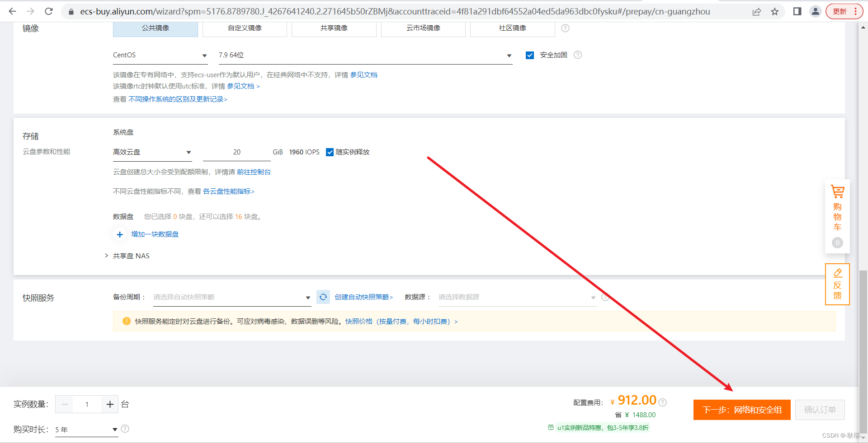Open help icon beside 购买时长
Screen dimensions: 868x443
click(x=125, y=429)
